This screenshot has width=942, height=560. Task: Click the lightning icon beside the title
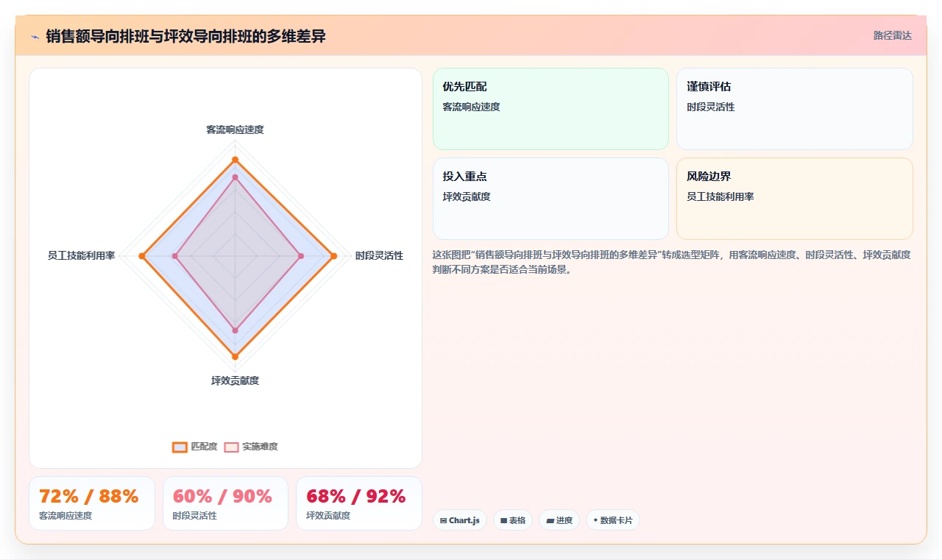pos(35,37)
